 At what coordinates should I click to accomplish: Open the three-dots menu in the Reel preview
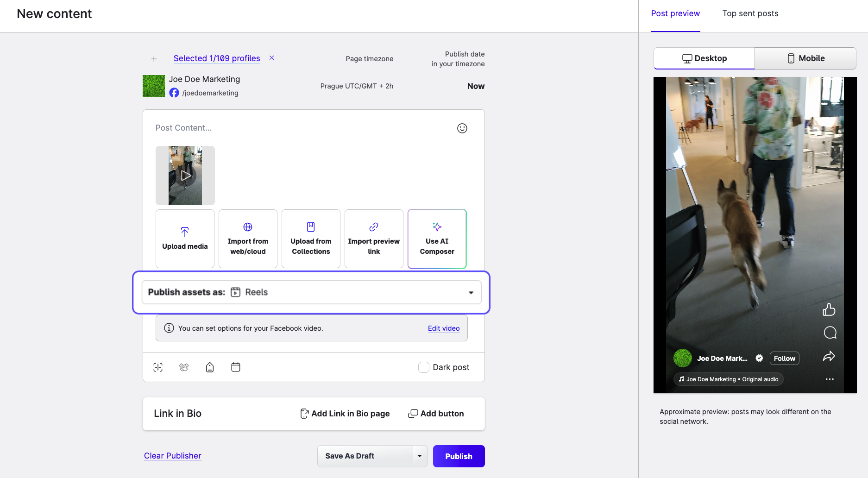coord(830,379)
